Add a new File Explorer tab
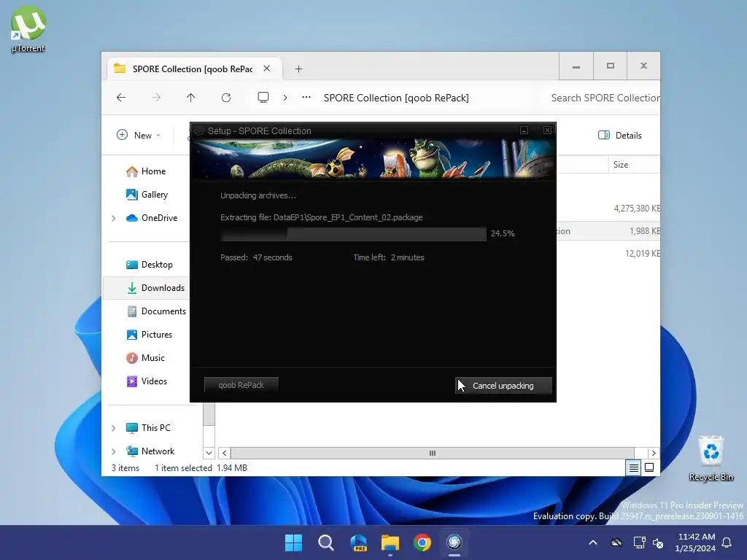This screenshot has width=747, height=560. tap(298, 69)
